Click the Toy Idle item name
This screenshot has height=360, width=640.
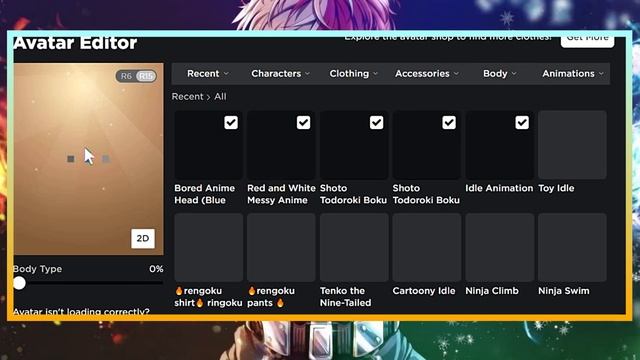coord(556,188)
